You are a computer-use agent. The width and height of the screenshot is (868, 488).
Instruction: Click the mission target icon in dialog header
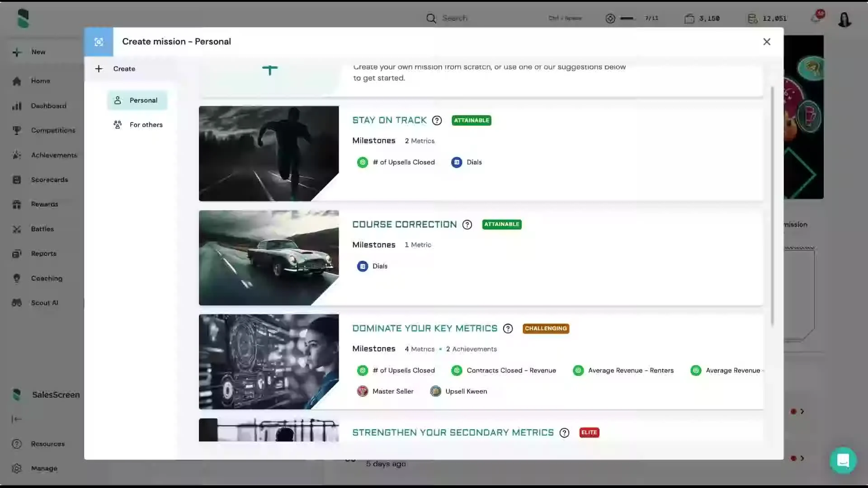[99, 42]
